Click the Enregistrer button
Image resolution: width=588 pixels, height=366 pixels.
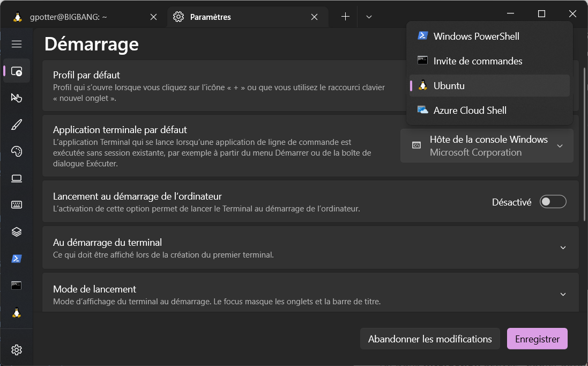[537, 339]
